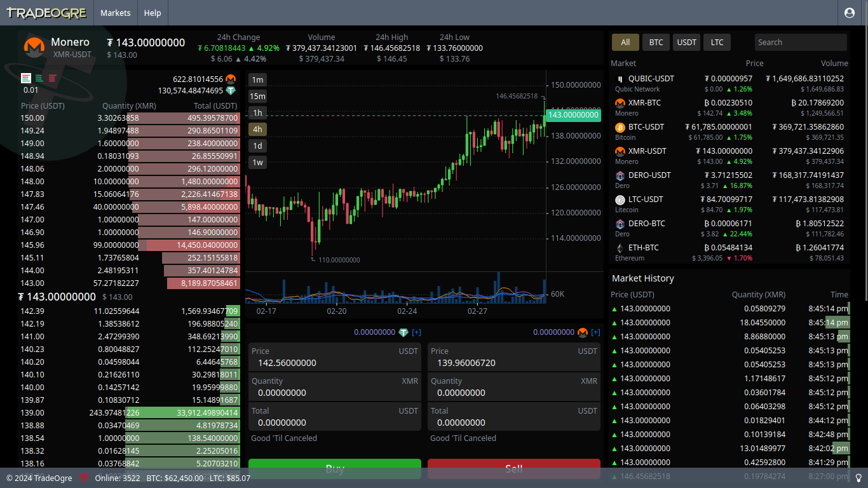This screenshot has height=488, width=868.
Task: Click [+] deposit link next to XMR balance
Action: tap(596, 332)
